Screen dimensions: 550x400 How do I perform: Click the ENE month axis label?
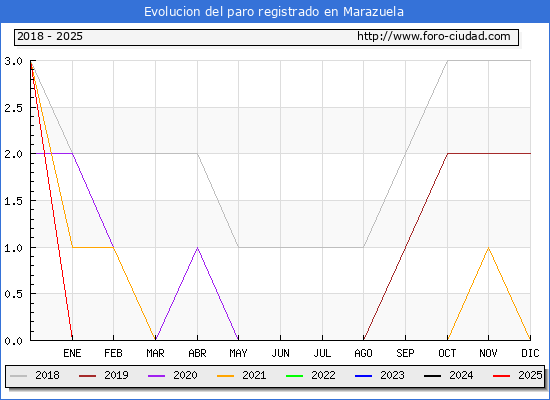click(x=72, y=353)
